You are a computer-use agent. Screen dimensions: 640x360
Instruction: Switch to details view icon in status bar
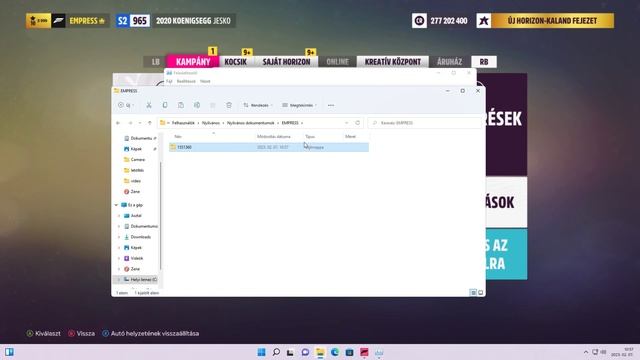coord(473,293)
